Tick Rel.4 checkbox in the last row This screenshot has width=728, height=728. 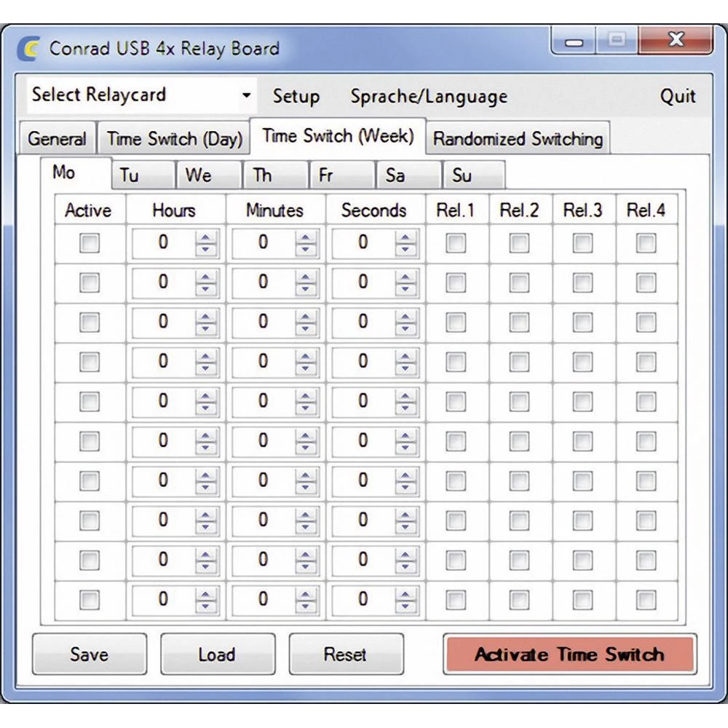(x=646, y=600)
